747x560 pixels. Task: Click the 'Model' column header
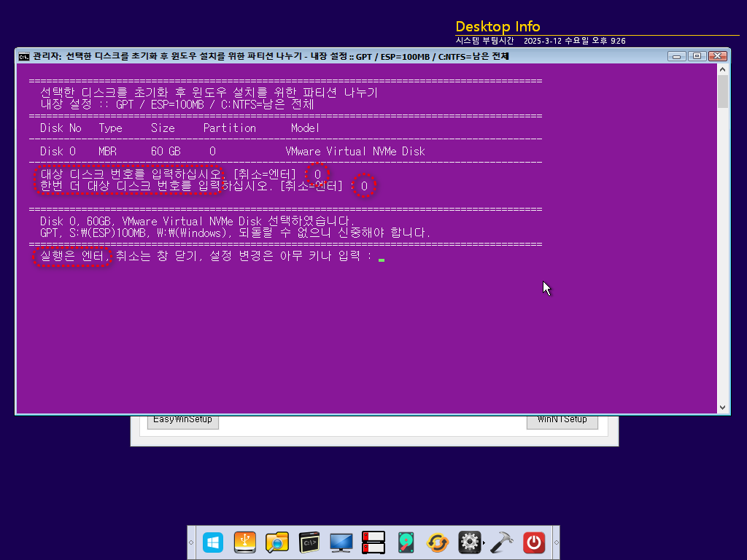305,128
